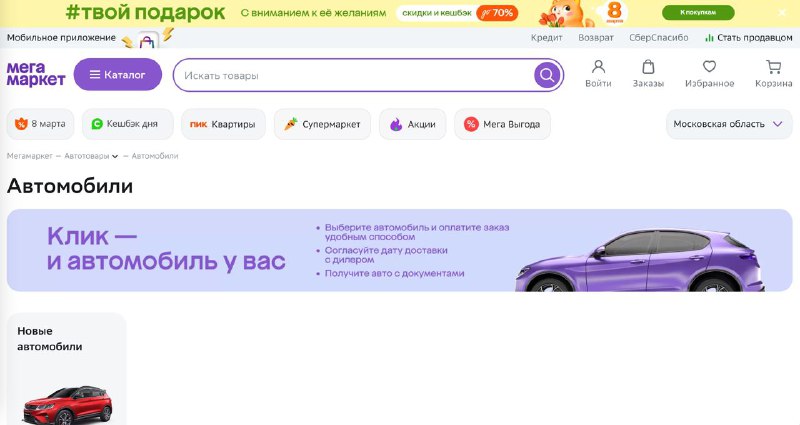Open the Клик — и автомобиль у вас banner
This screenshot has height=425, width=800.
coord(399,250)
